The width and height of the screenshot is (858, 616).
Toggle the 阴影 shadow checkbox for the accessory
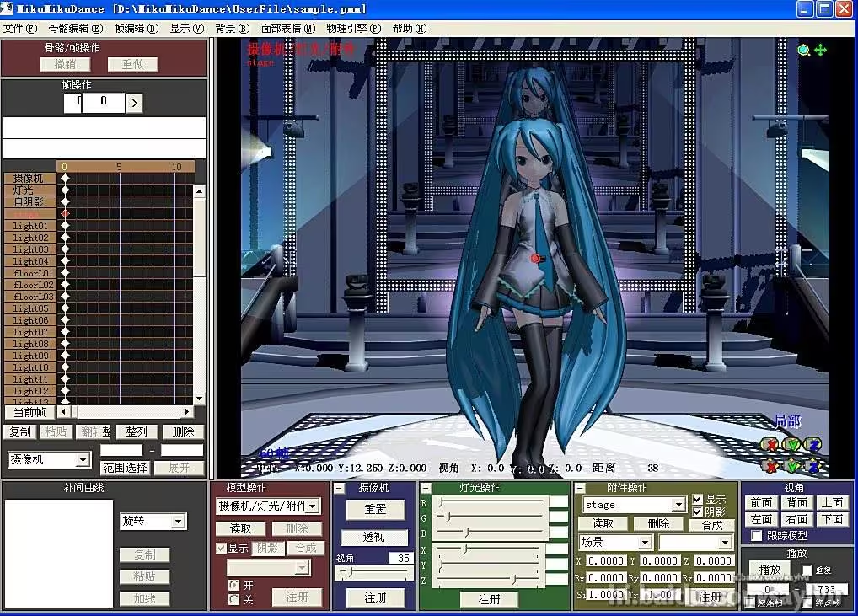[x=697, y=512]
